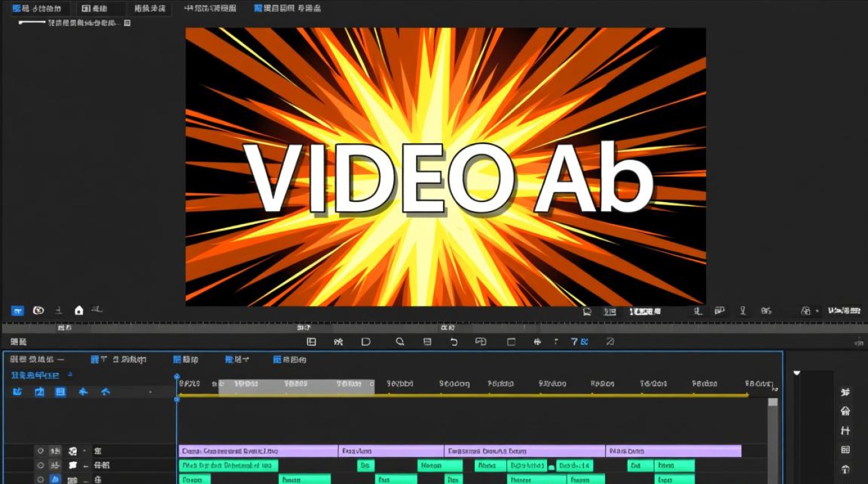Viewport: 868px width, 484px height.
Task: Select the blue highlighted icon below the preview's left corner
Action: [18, 310]
